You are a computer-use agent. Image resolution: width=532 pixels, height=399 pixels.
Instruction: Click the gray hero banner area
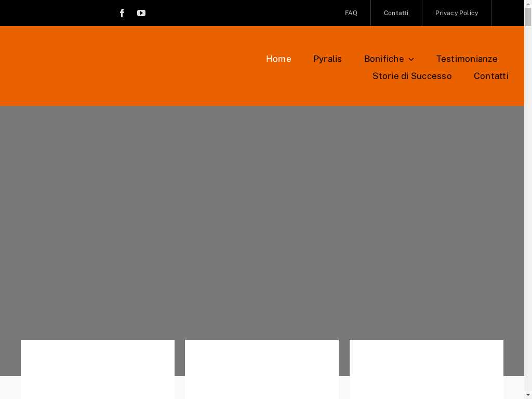point(262,218)
